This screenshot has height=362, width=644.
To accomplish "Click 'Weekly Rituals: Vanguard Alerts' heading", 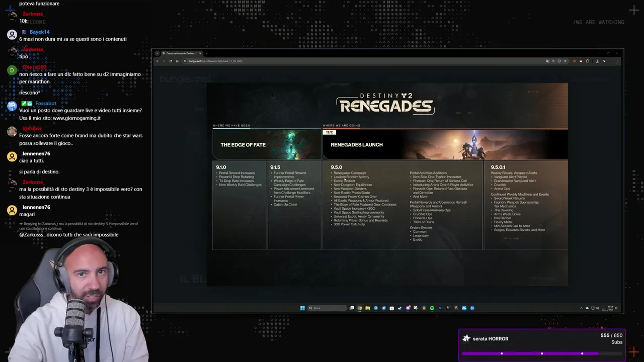I will pos(514,173).
